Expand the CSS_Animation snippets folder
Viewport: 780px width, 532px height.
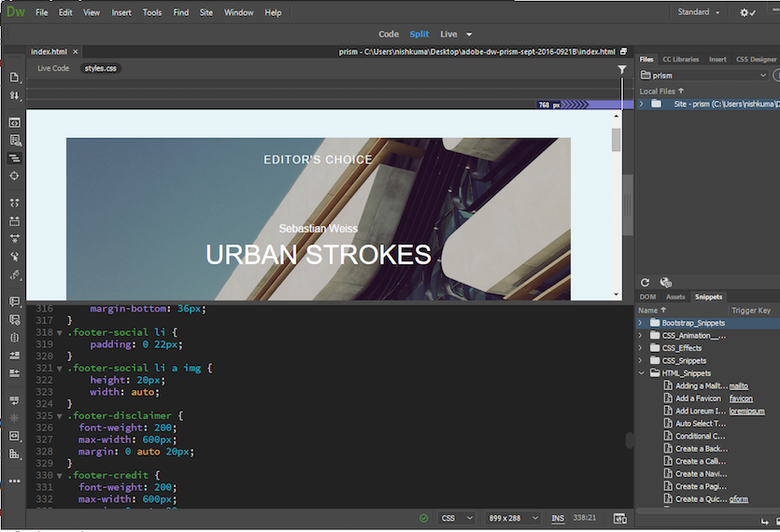[x=641, y=336]
